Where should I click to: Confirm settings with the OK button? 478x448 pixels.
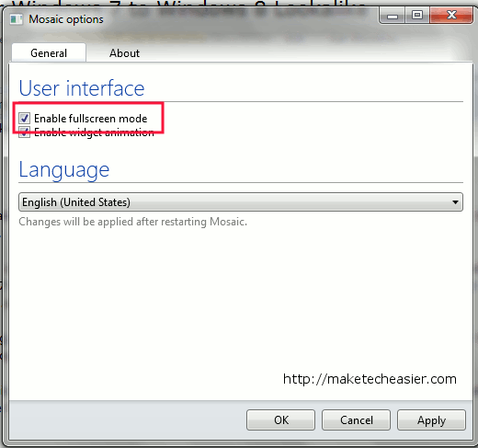[280, 419]
